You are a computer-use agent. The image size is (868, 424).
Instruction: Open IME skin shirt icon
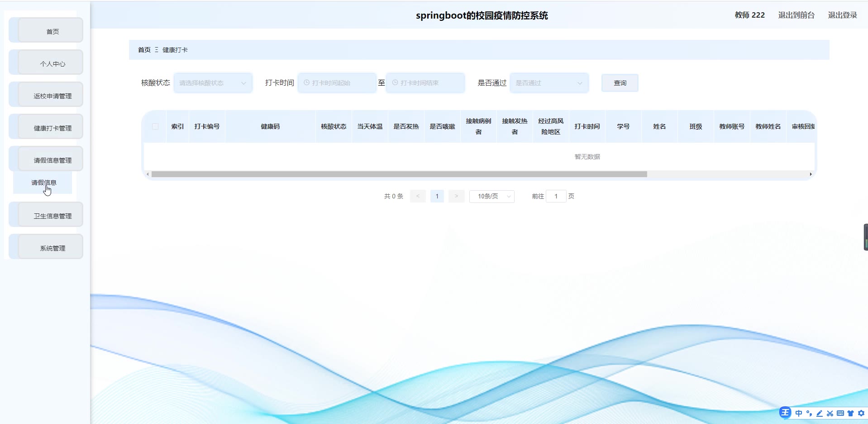click(x=851, y=413)
